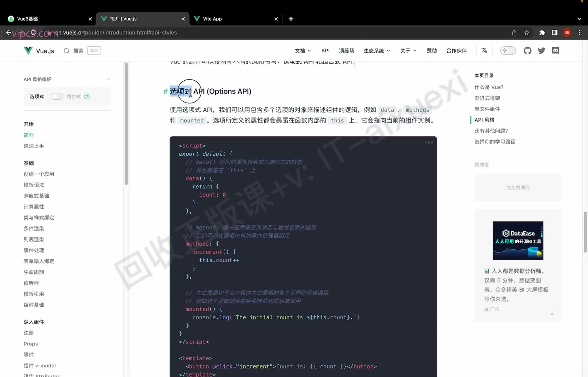The image size is (588, 377).
Task: Jump to 什么是 Vue? in the page outline
Action: (x=489, y=87)
